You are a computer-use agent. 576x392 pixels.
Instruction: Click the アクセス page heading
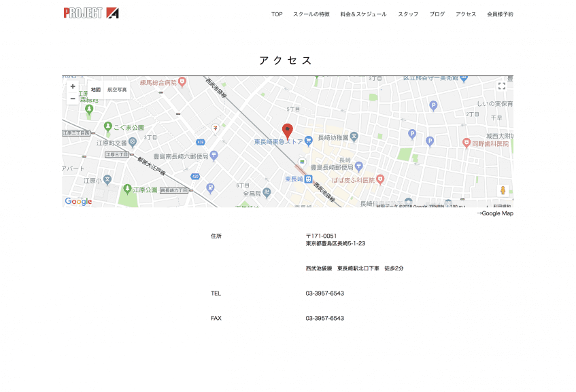[286, 60]
